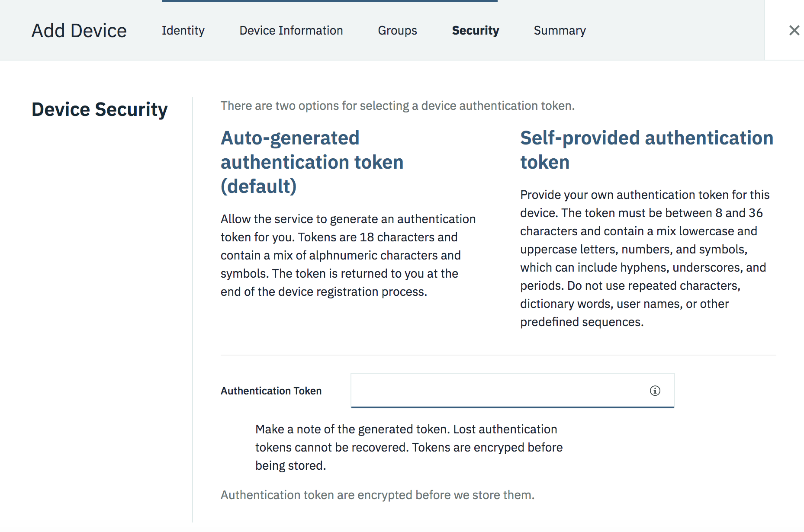Screen dimensions: 804x532
Task: Click the wizard progress bar at top
Action: (x=329, y=1)
